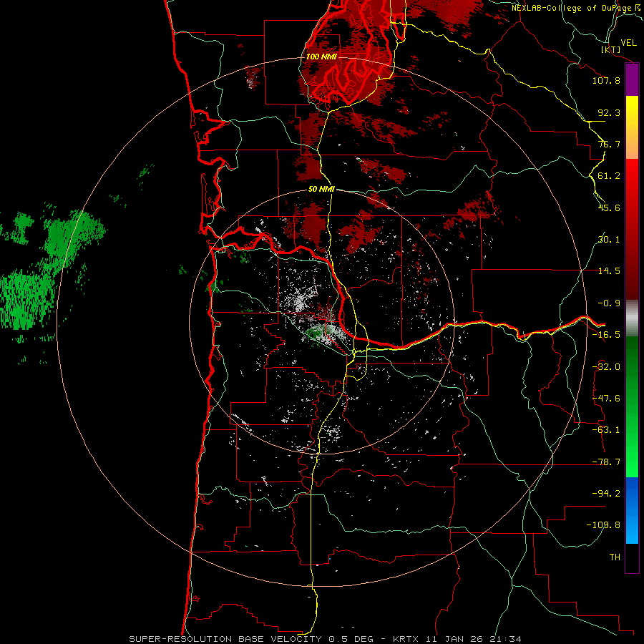644x644 pixels.
Task: Click the -109.8 velocity scale value
Action: [x=604, y=525]
